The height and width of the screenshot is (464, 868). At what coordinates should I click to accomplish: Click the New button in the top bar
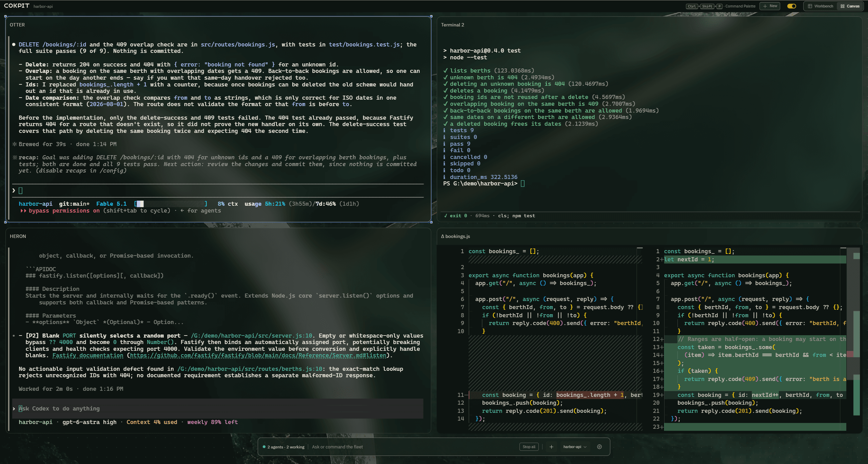tap(770, 6)
